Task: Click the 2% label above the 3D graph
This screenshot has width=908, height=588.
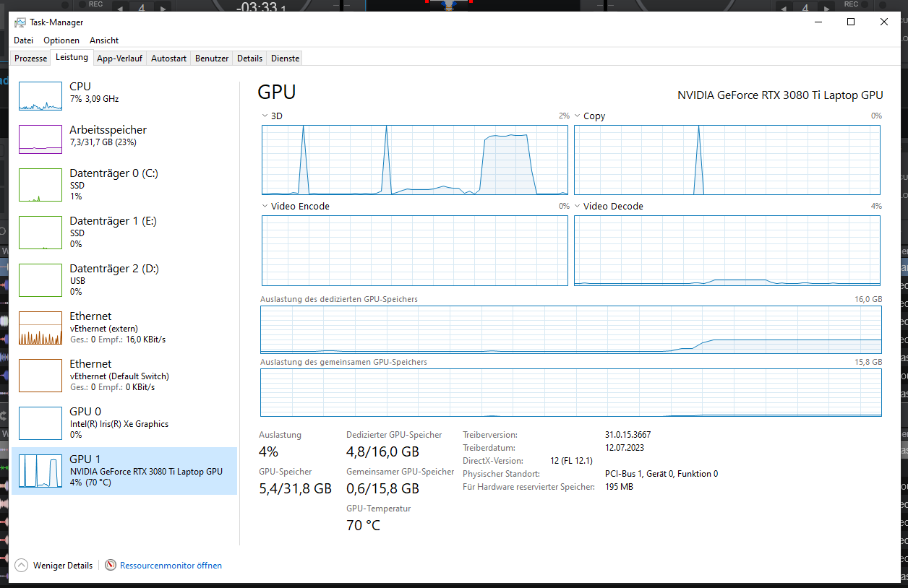Action: click(564, 116)
